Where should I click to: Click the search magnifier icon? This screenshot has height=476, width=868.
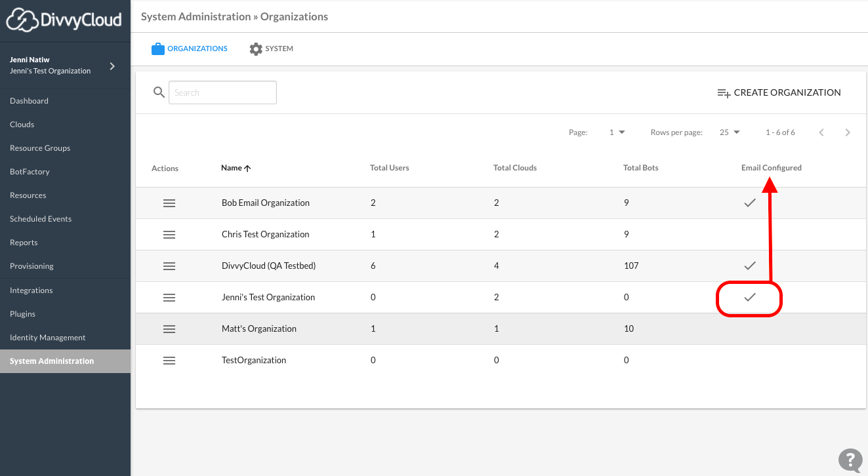[x=159, y=92]
